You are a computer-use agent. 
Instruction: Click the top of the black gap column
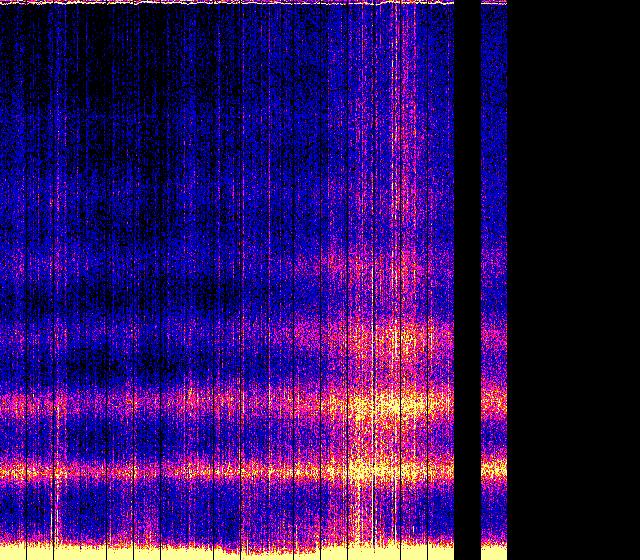point(467,8)
